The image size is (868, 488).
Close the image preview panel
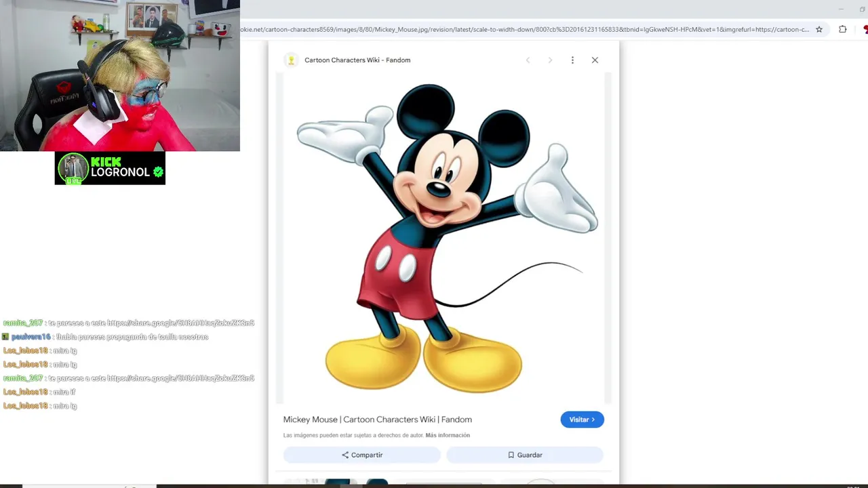coord(595,60)
